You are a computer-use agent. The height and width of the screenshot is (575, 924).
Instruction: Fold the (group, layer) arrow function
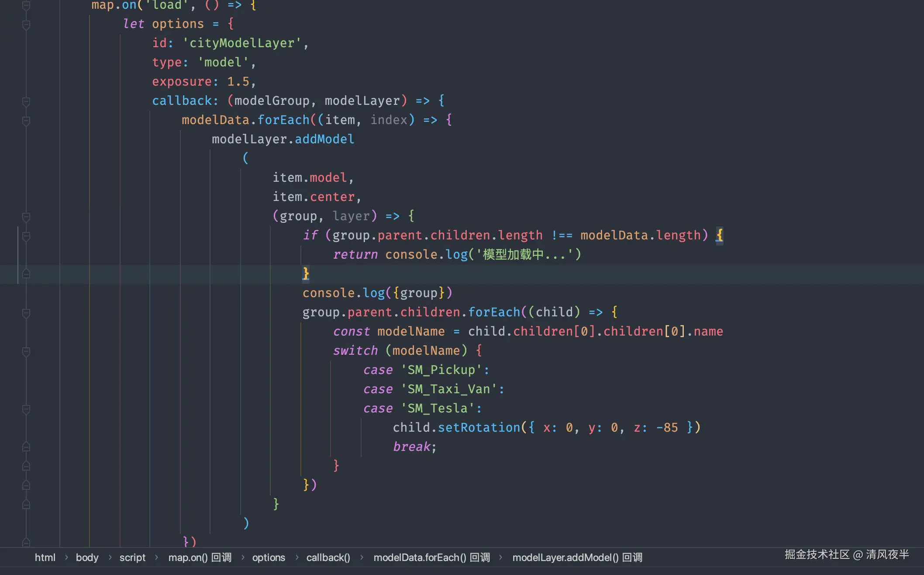click(26, 217)
